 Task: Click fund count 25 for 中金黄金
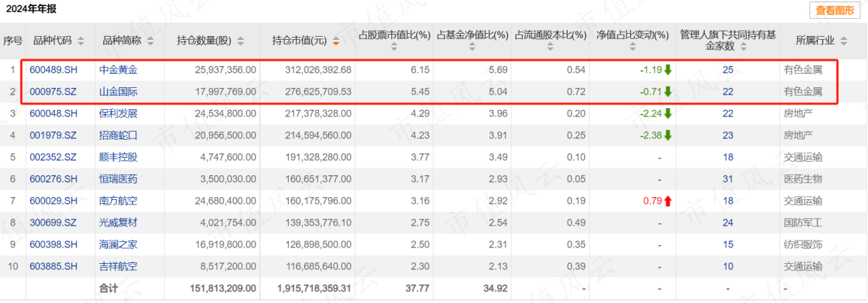point(728,70)
